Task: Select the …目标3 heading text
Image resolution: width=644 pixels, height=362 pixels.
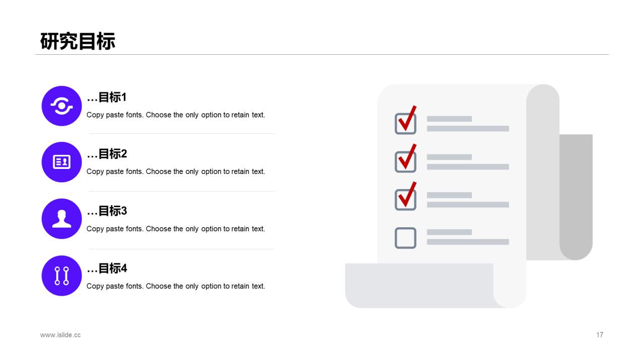Action: 107,211
